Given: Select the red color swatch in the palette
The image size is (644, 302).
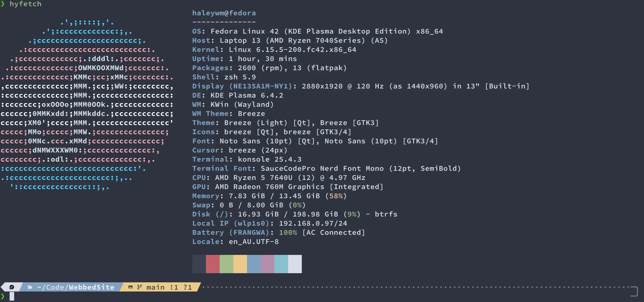Looking at the screenshot, I should click(213, 264).
